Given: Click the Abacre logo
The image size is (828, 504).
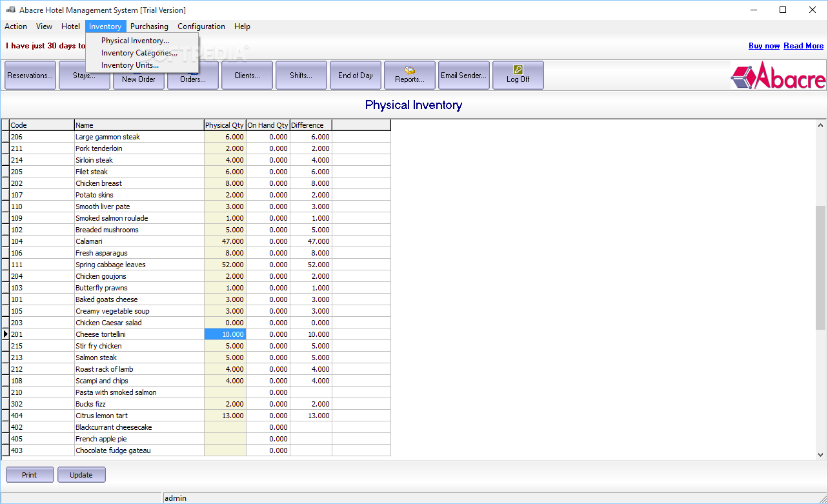Looking at the screenshot, I should [x=778, y=76].
